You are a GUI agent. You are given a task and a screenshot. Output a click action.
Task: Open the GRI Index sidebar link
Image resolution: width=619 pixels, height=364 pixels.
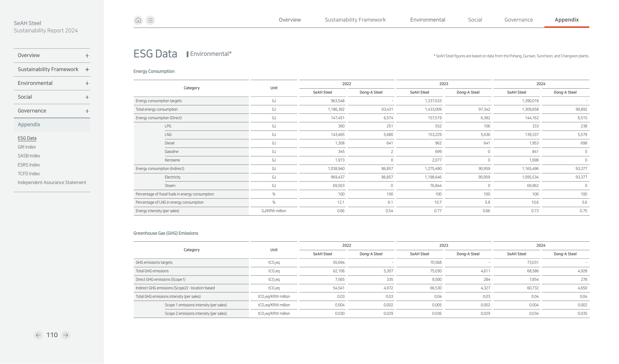point(27,147)
